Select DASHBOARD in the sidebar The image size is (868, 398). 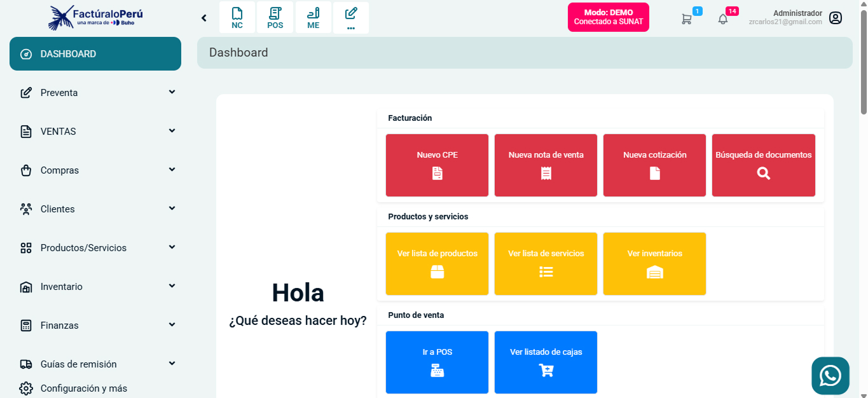[95, 54]
